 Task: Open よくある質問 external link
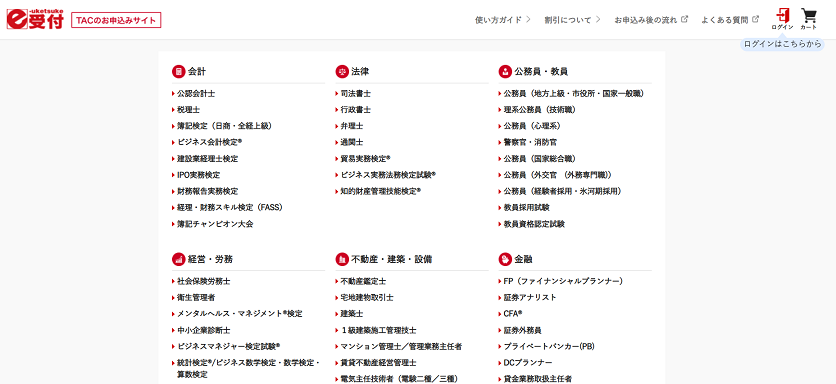click(x=730, y=20)
